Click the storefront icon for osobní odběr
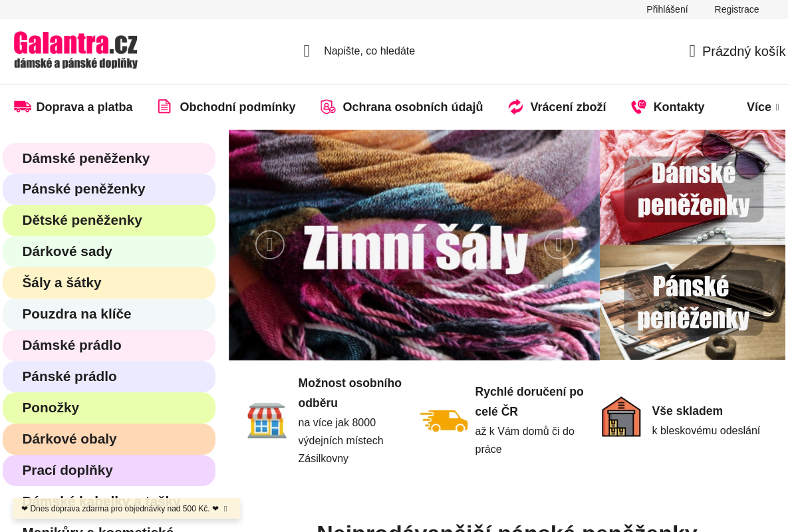Image resolution: width=798 pixels, height=532 pixels. pyautogui.click(x=267, y=420)
